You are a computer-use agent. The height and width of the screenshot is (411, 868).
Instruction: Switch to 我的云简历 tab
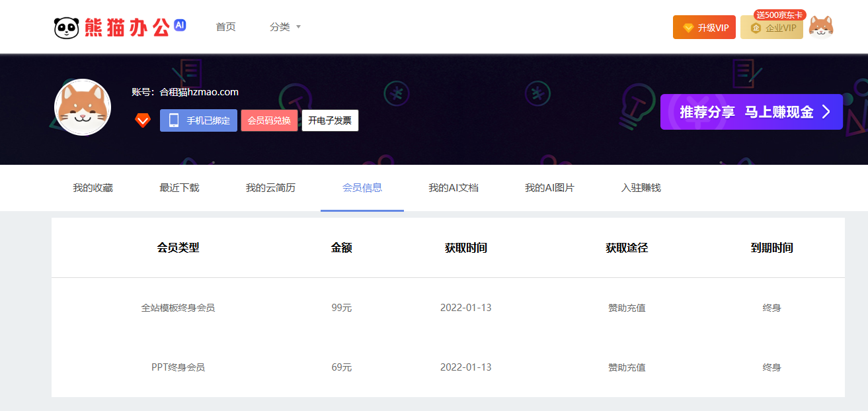[x=270, y=188]
